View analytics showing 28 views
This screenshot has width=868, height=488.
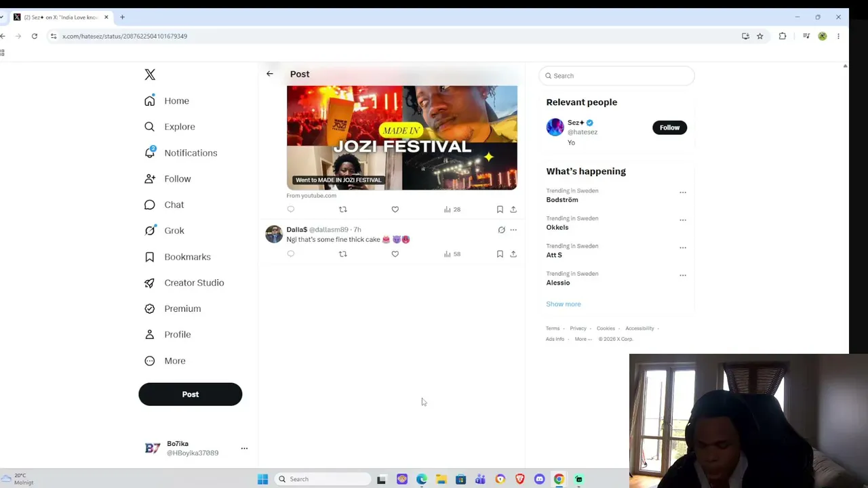452,209
